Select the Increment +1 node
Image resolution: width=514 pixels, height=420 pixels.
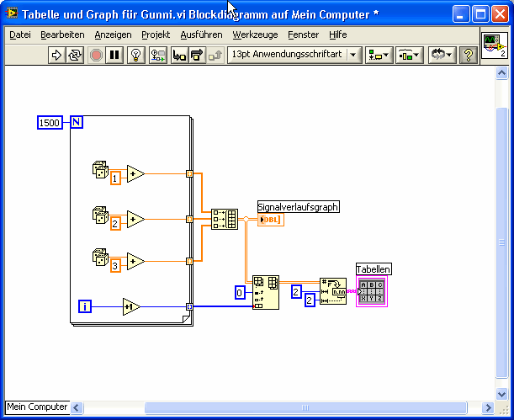[131, 307]
